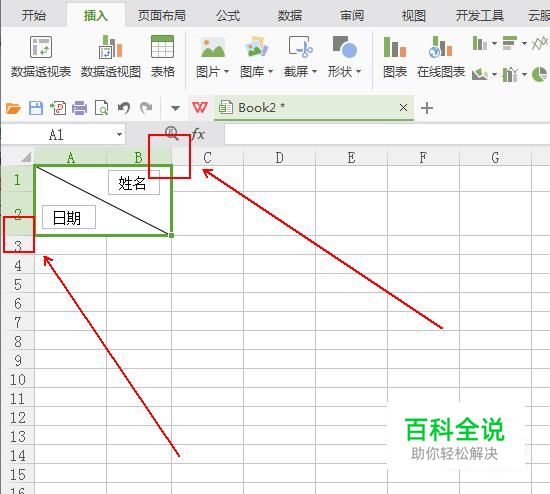The image size is (550, 494).
Task: Select row 4 header
Action: pyautogui.click(x=18, y=266)
